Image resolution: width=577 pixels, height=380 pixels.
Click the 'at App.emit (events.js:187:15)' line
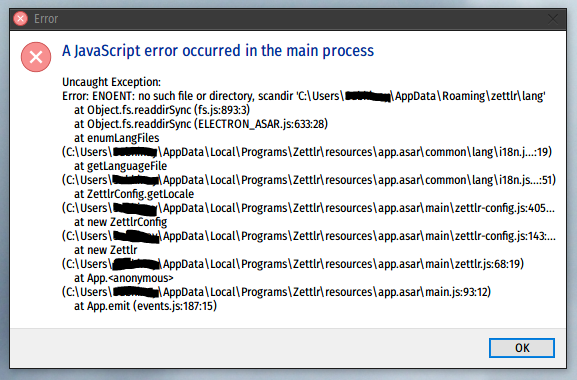(145, 306)
